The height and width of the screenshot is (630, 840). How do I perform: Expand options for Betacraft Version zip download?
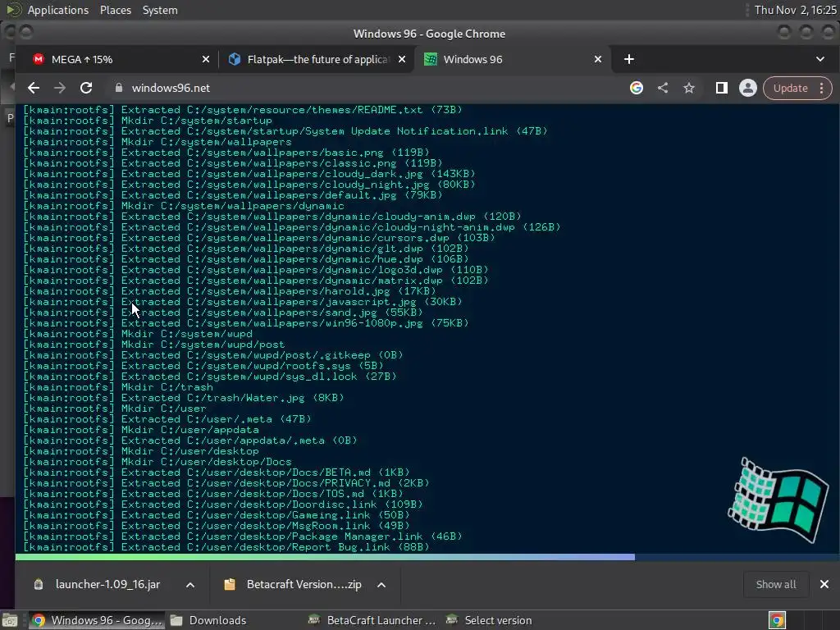point(381,585)
